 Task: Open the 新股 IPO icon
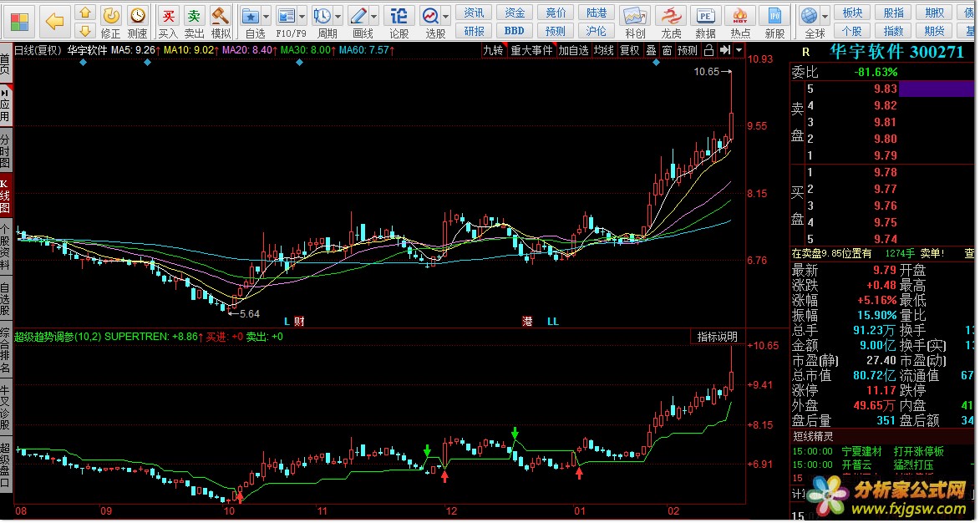[775, 16]
